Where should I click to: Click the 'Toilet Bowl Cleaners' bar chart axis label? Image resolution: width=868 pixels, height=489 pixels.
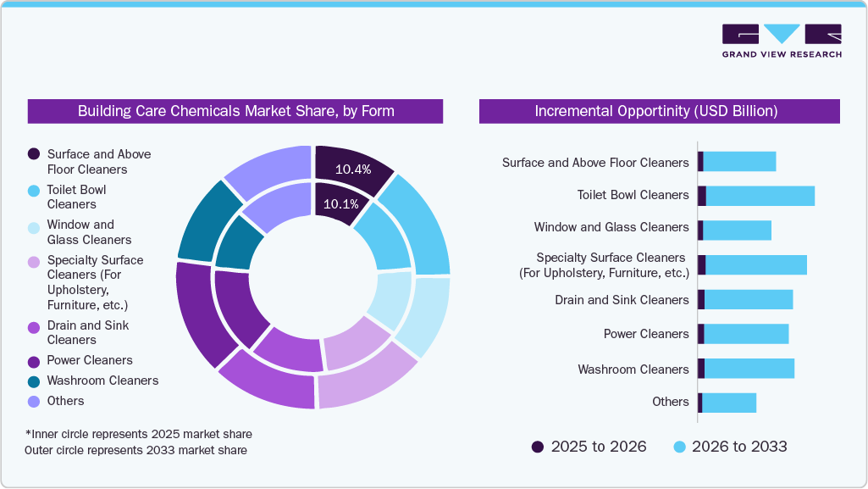(x=633, y=195)
